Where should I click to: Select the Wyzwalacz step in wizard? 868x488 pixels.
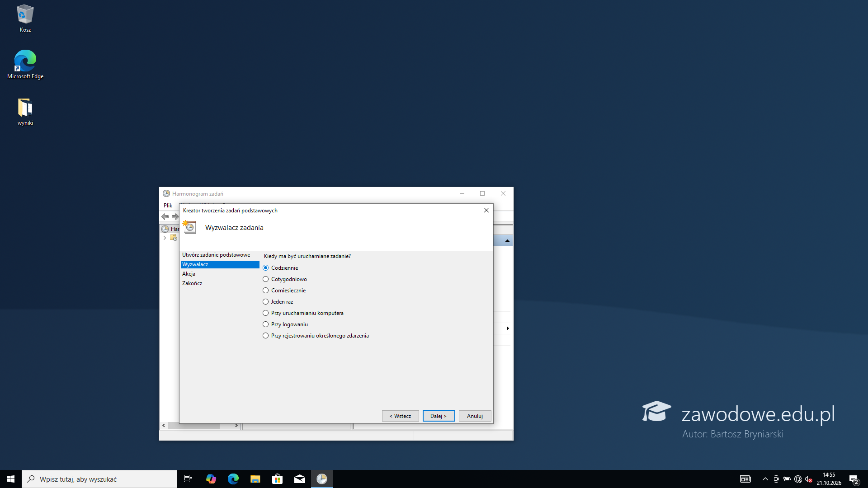click(220, 264)
